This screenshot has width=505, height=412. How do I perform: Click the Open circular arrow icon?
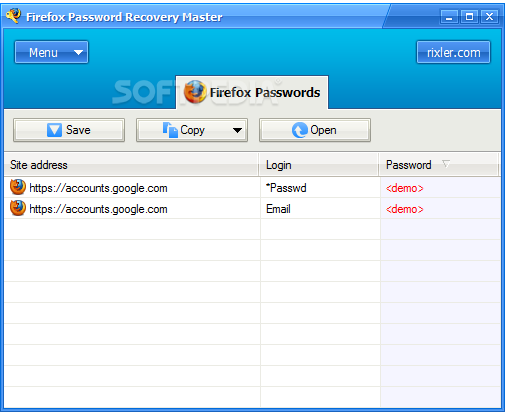tap(300, 130)
